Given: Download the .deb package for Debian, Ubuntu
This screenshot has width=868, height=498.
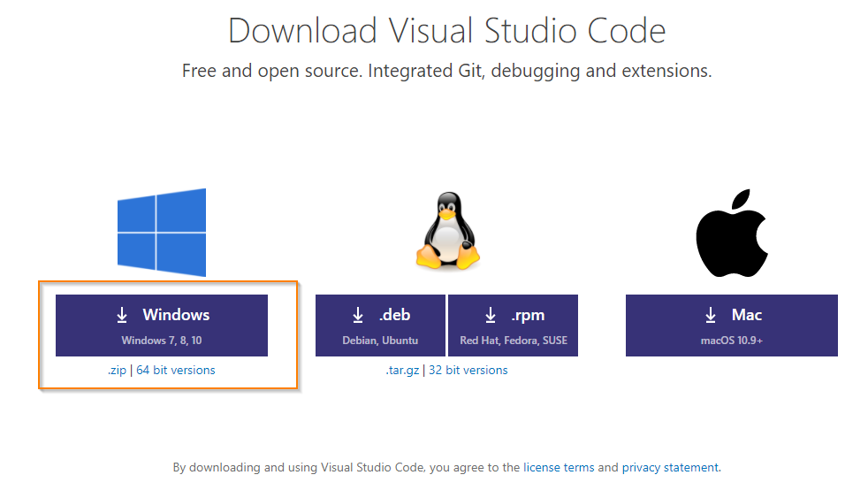Looking at the screenshot, I should tap(380, 326).
